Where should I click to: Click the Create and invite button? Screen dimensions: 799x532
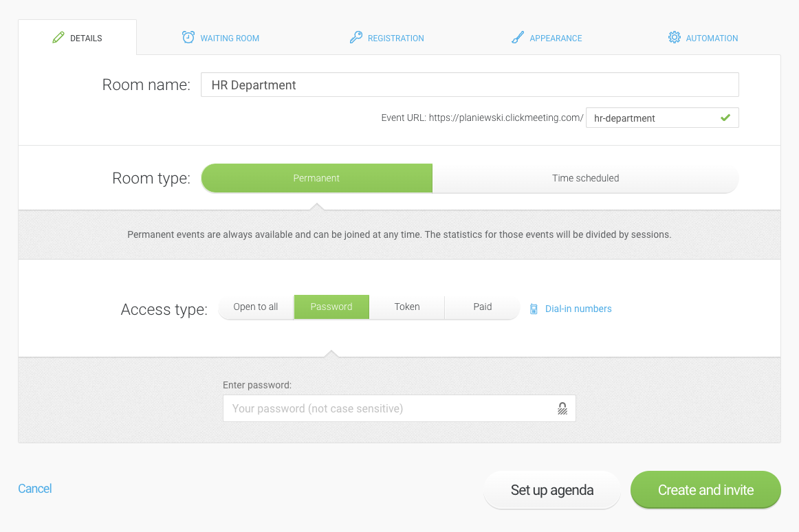[x=705, y=489]
